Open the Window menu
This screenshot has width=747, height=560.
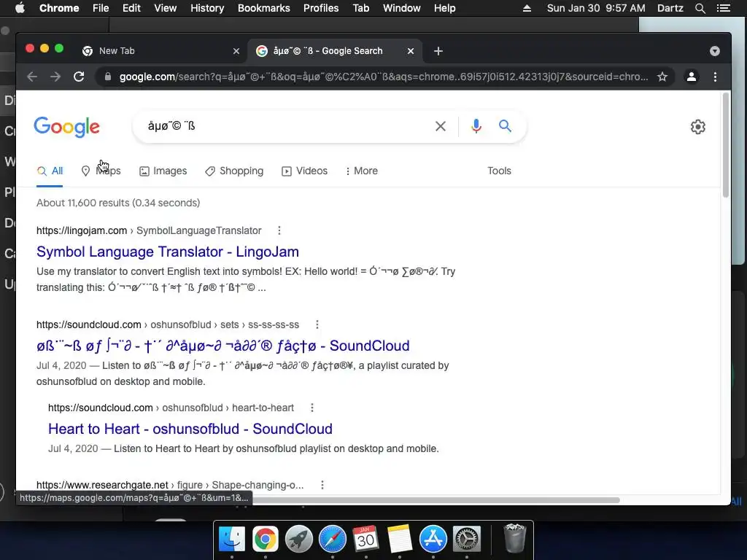[402, 8]
